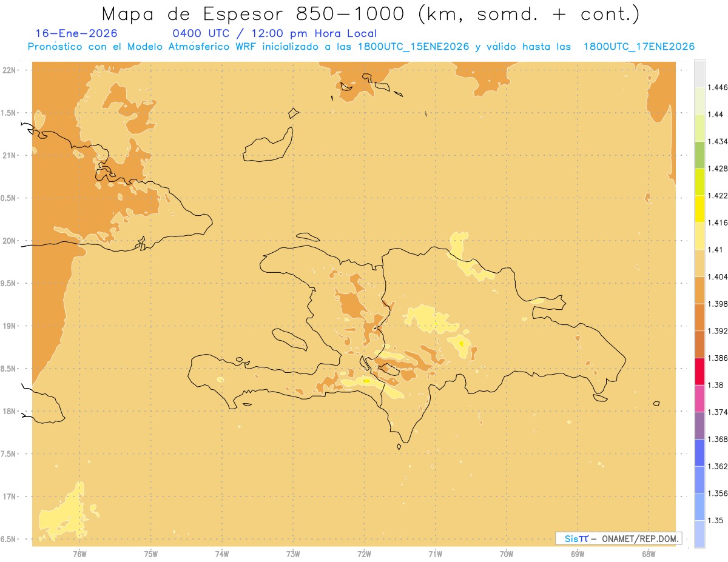Screen dimensions: 728x562
Task: Click the latitude label 21N
Action: 9,155
